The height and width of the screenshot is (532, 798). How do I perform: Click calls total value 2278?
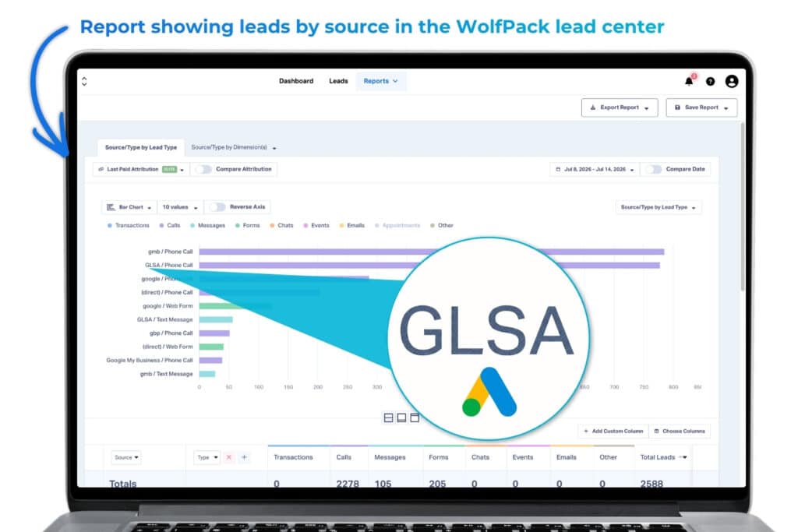pyautogui.click(x=348, y=483)
